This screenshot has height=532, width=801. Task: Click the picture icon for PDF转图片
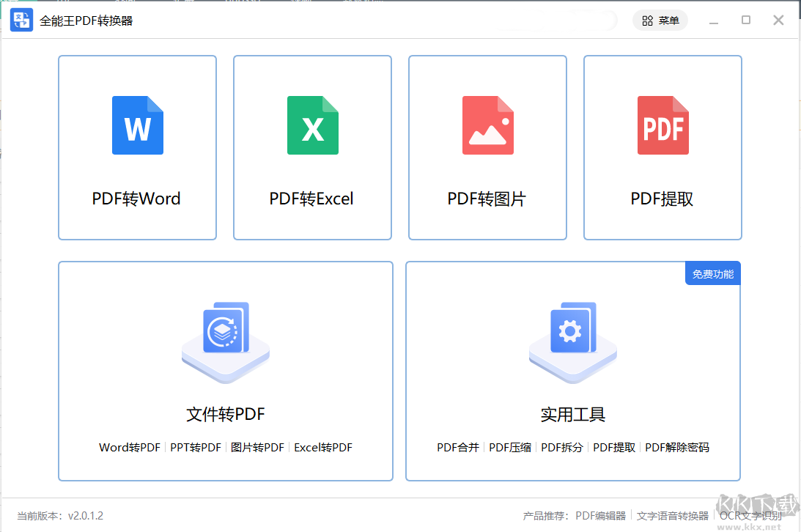tap(487, 125)
